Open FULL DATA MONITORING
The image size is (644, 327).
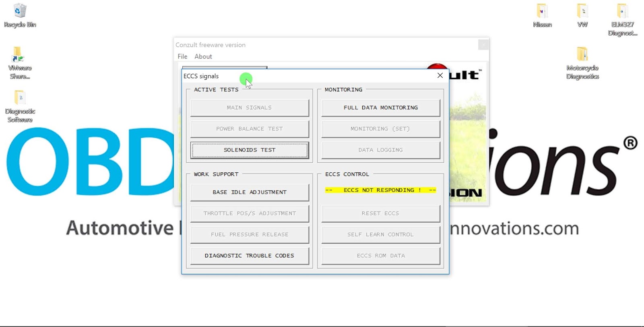[381, 108]
